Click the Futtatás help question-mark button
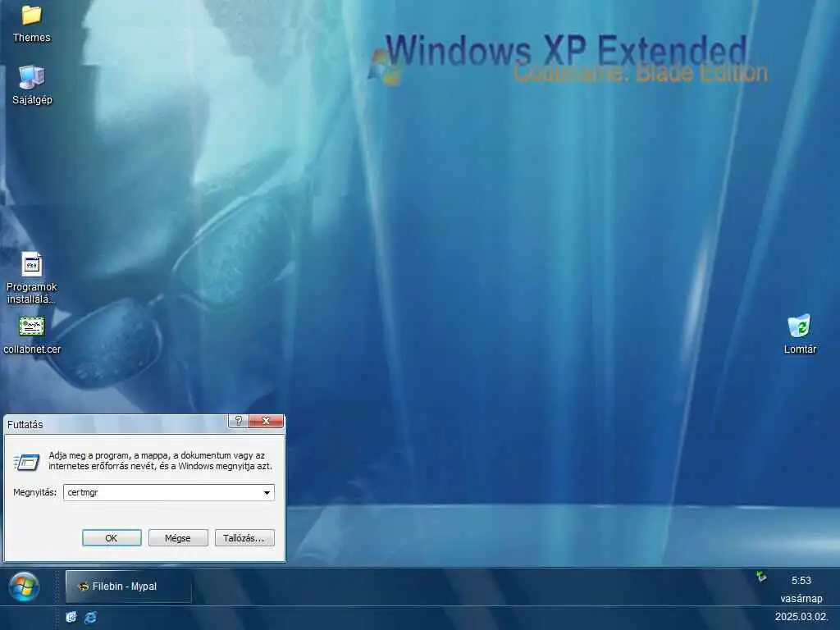 pyautogui.click(x=239, y=421)
